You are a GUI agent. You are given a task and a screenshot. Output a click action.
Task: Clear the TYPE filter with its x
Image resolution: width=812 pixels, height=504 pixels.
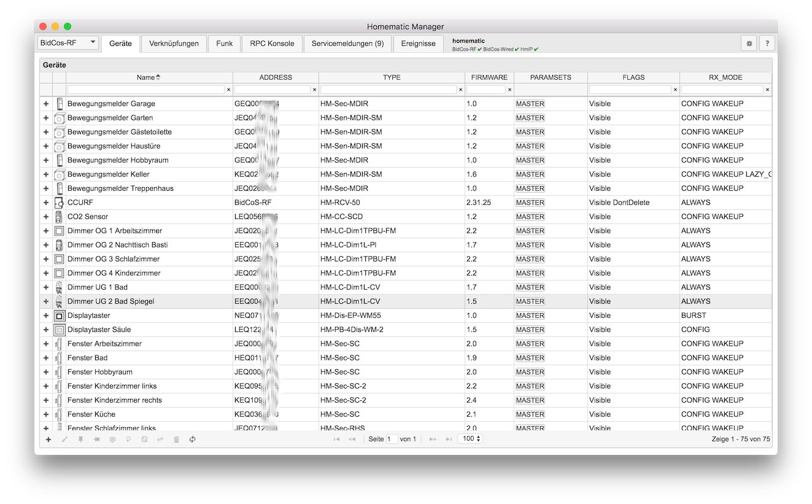[x=461, y=90]
